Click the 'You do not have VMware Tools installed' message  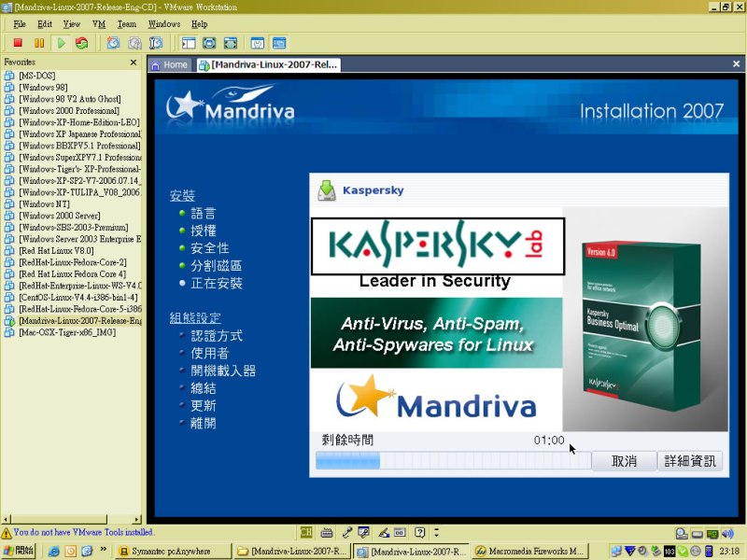pos(83,532)
